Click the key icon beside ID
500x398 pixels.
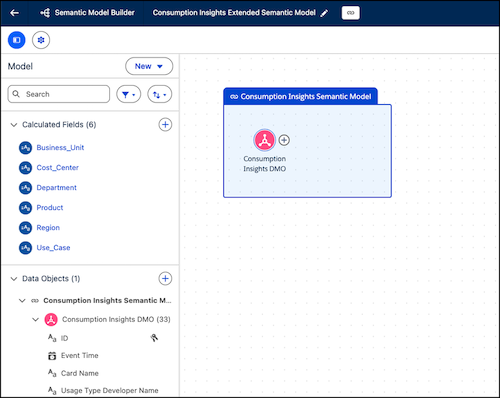pos(154,338)
